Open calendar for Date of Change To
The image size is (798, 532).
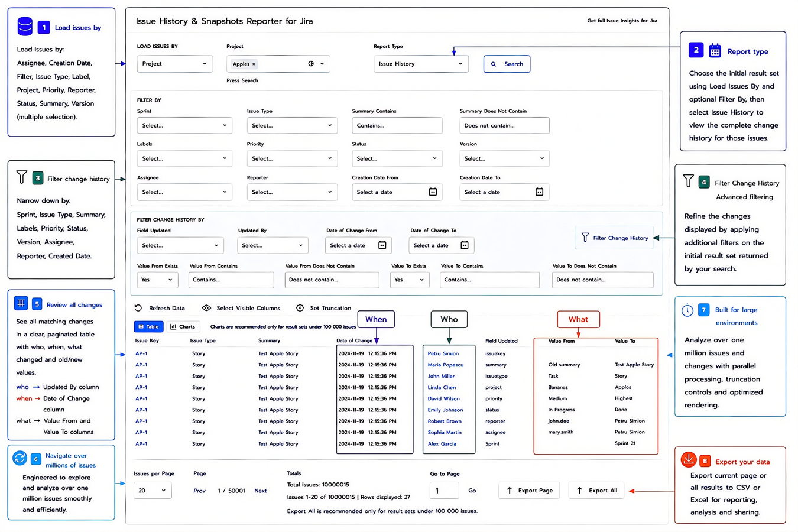(x=465, y=245)
